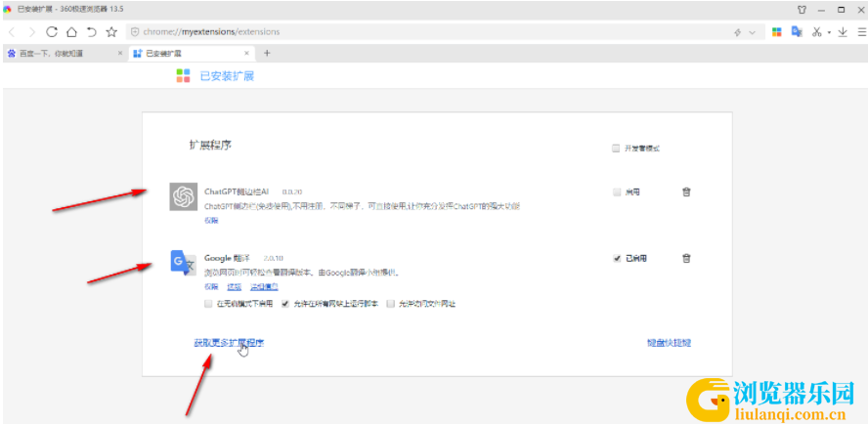
Task: Click the lightning speed mode icon
Action: click(737, 32)
